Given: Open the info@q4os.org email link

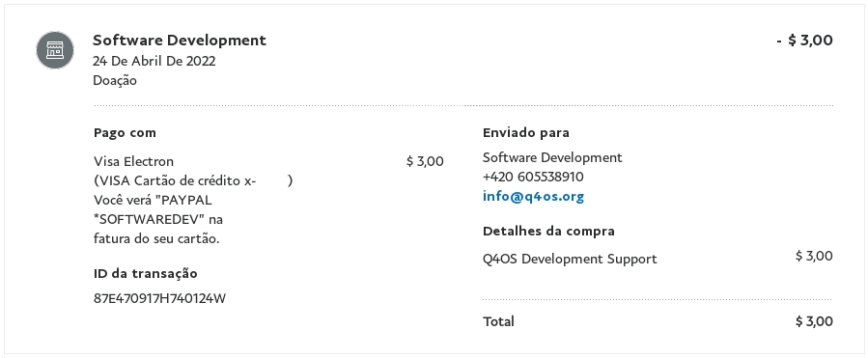Looking at the screenshot, I should pyautogui.click(x=533, y=197).
